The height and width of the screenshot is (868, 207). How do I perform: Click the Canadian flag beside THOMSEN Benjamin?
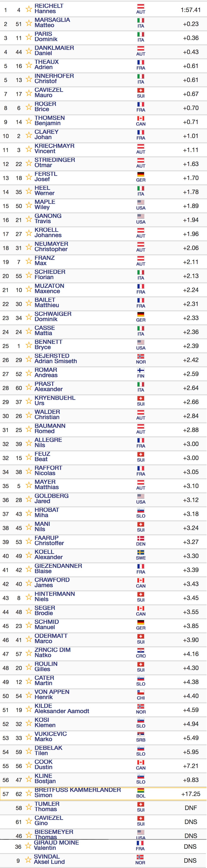tap(141, 118)
